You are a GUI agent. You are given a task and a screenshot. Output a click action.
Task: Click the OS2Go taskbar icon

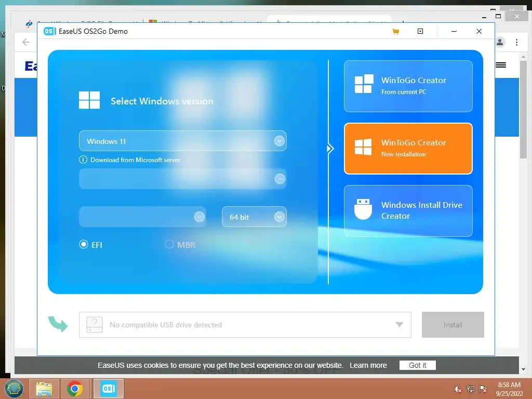click(109, 389)
